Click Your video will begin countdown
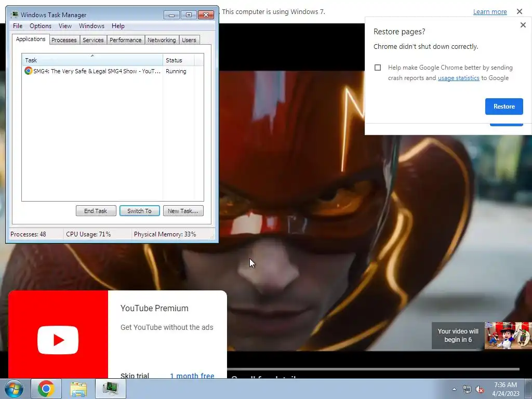The image size is (532, 399). 458,336
